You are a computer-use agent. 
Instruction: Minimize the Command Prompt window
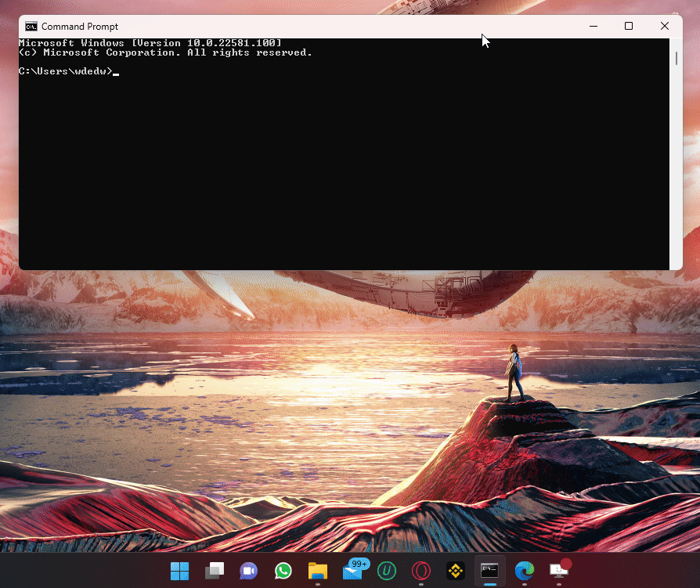point(594,27)
